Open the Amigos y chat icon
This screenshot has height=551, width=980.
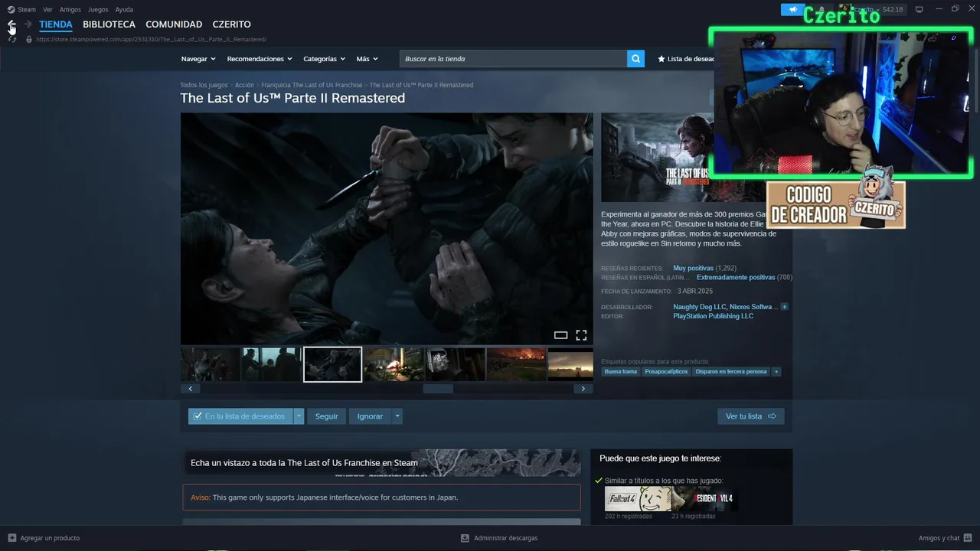[x=968, y=538]
